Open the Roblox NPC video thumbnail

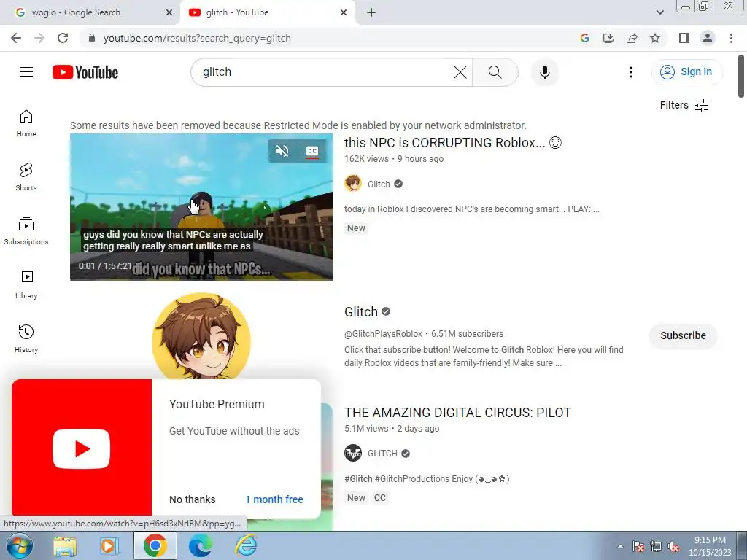(201, 207)
